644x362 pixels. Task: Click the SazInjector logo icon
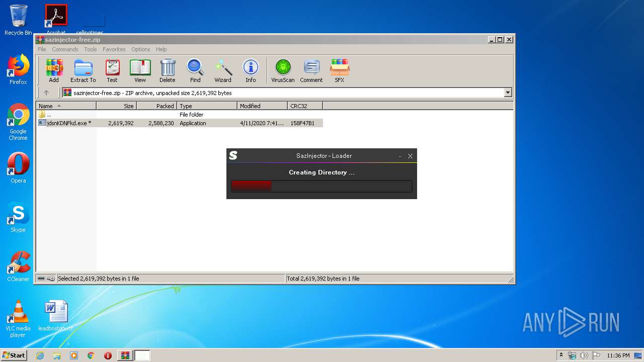click(x=233, y=155)
